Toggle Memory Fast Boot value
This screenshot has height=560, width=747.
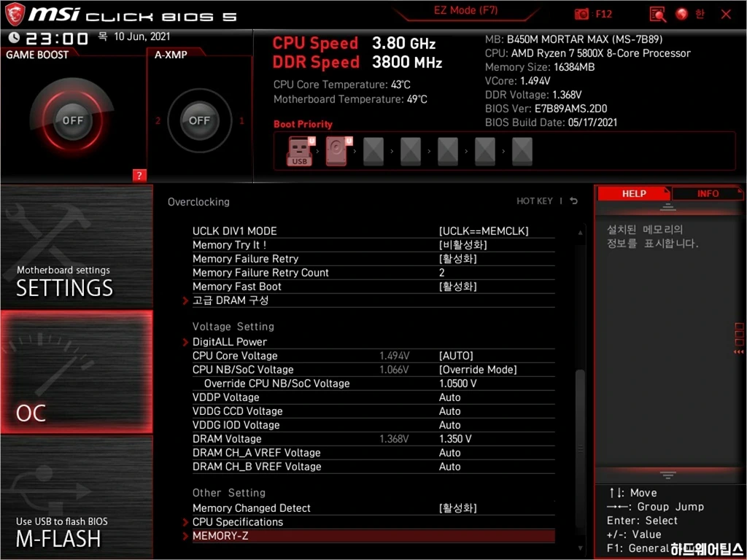click(457, 286)
